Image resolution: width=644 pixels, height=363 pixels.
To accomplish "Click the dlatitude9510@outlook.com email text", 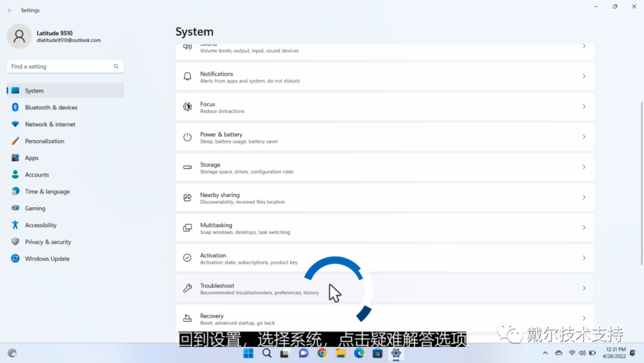I will point(69,40).
